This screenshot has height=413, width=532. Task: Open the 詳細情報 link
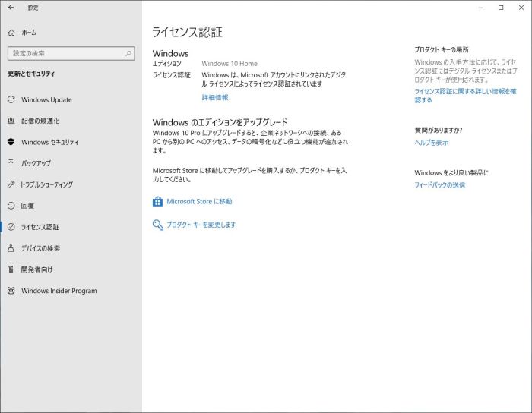(214, 98)
